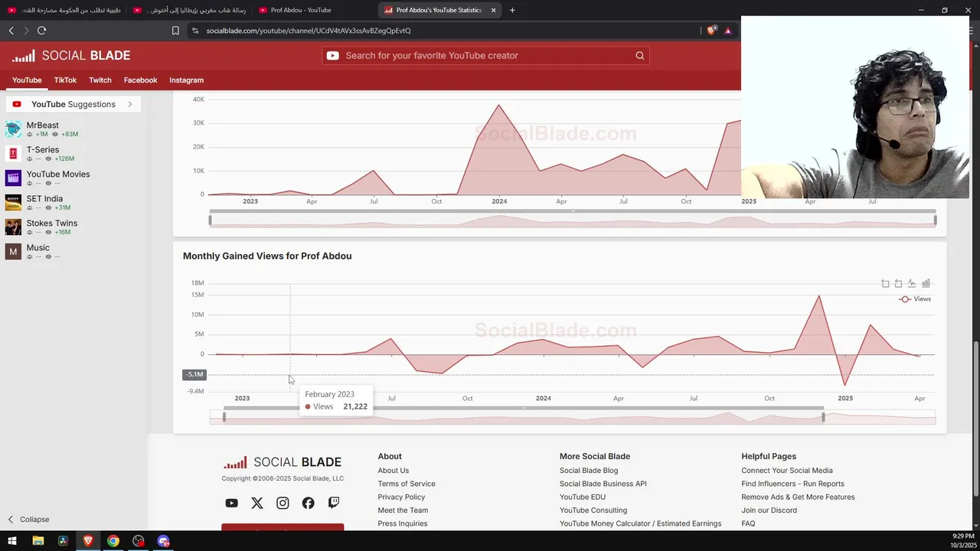Open Social Blade YouTube footer icon

(231, 503)
